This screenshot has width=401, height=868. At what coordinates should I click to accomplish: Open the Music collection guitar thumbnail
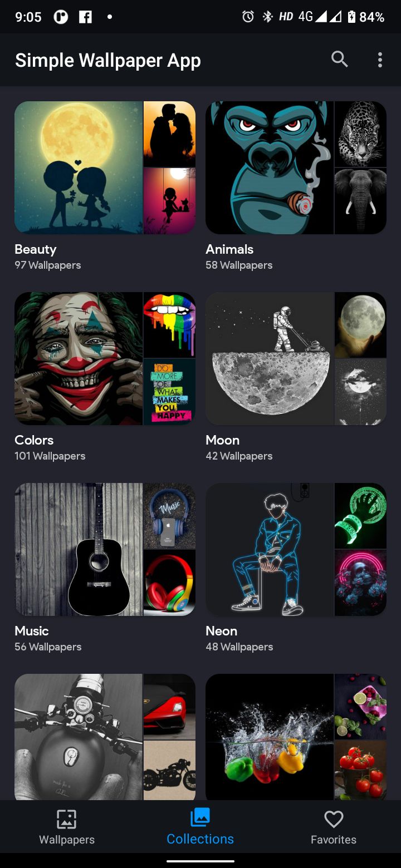click(x=79, y=550)
